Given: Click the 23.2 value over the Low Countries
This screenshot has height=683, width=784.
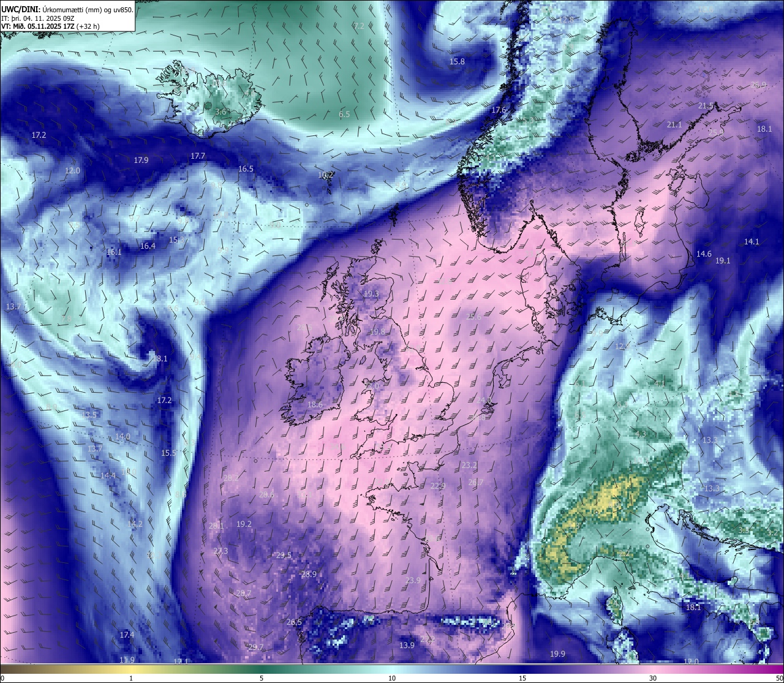Looking at the screenshot, I should pyautogui.click(x=469, y=466).
